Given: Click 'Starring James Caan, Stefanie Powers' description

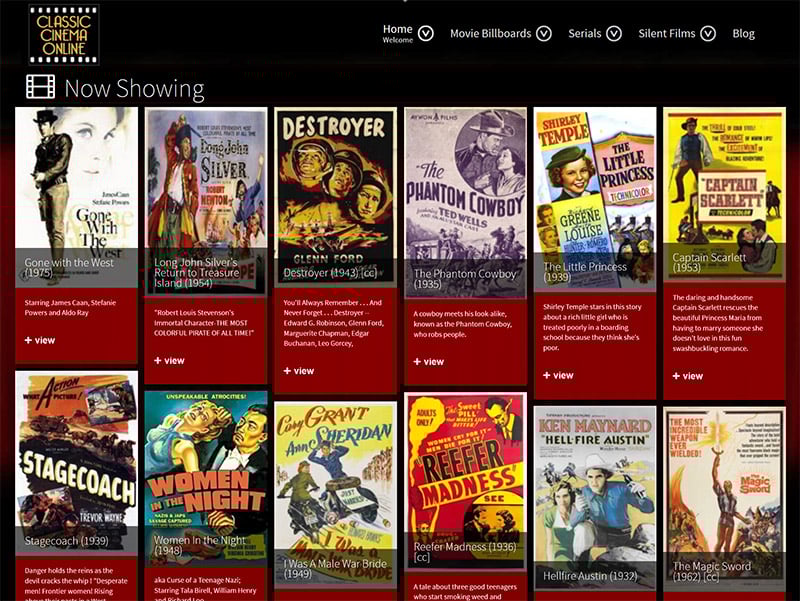Looking at the screenshot, I should point(70,308).
